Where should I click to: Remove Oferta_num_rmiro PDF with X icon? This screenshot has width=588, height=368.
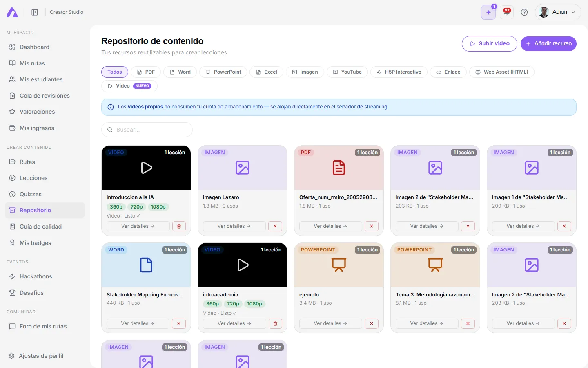tap(372, 226)
